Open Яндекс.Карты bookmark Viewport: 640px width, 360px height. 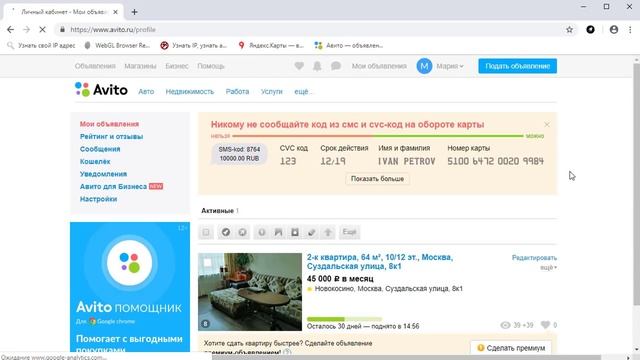(271, 45)
